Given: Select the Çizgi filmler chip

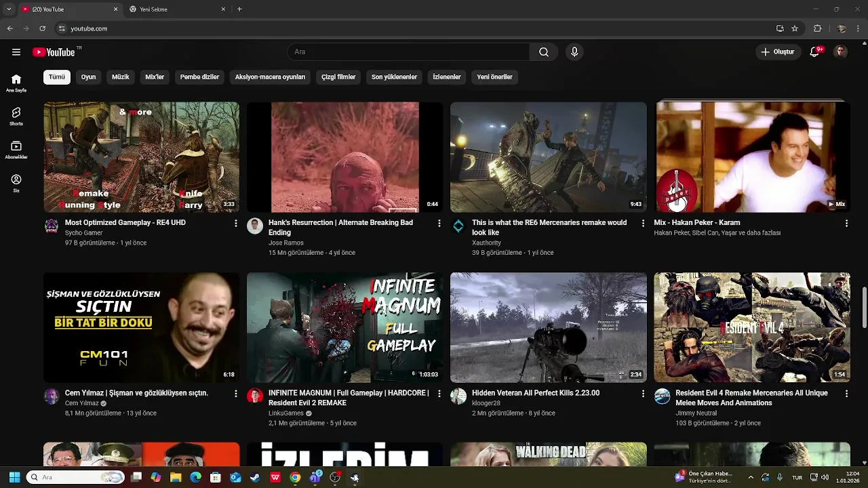Looking at the screenshot, I should 338,77.
